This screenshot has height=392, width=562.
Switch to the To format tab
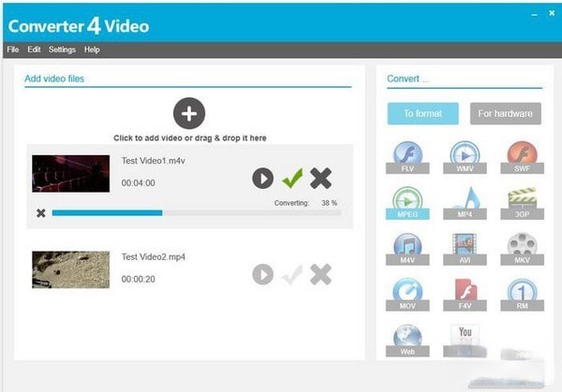(423, 113)
